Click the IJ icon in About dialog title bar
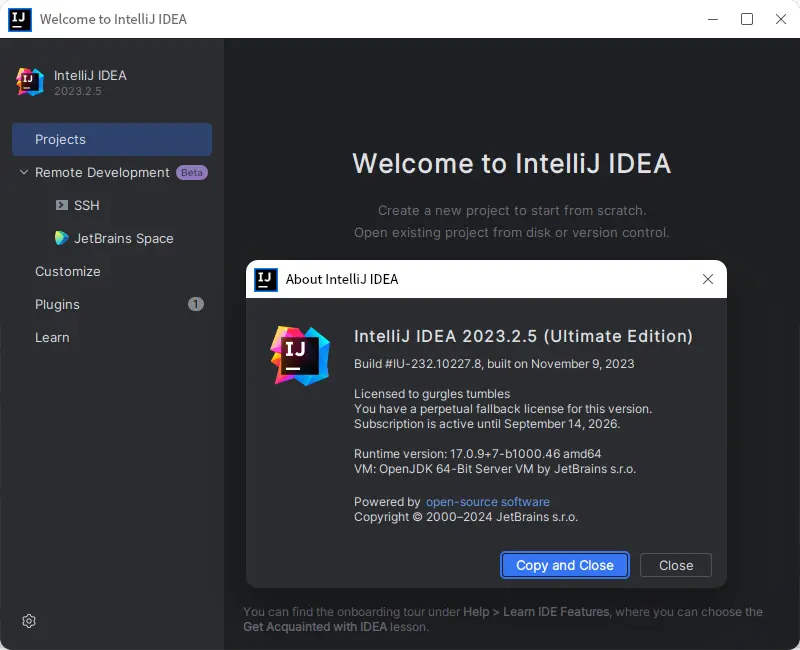This screenshot has height=650, width=800. (x=265, y=280)
